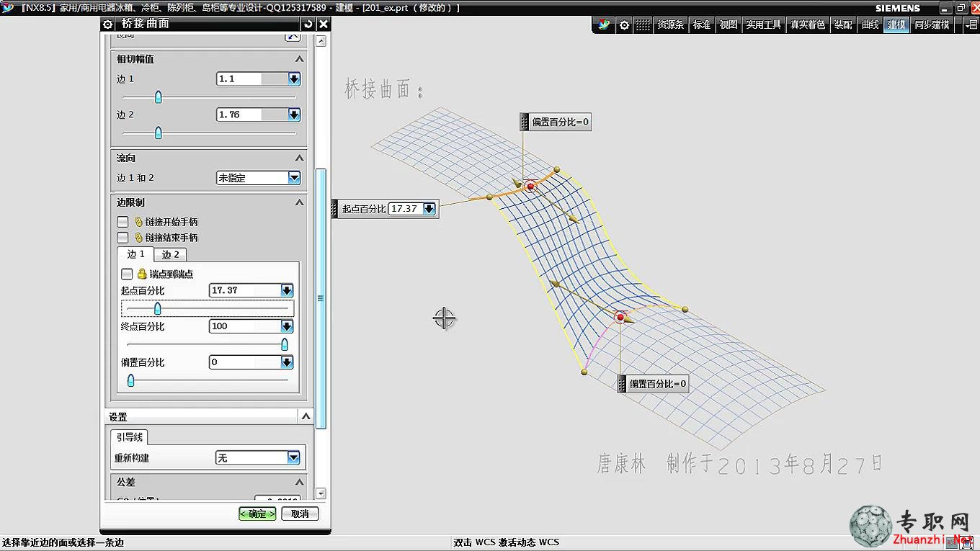The width and height of the screenshot is (980, 551).
Task: Click the 边 1 value field 1.1
Action: (251, 79)
